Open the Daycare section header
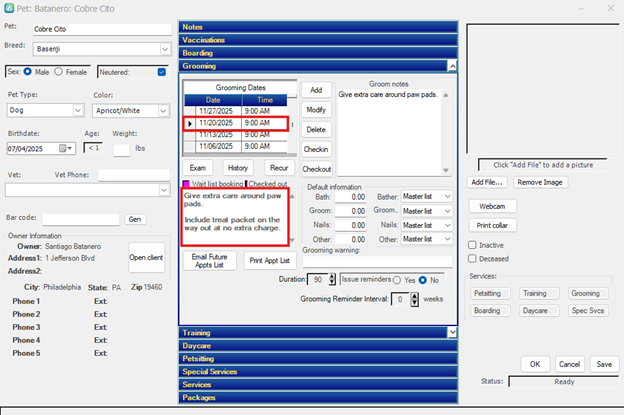 [318, 345]
